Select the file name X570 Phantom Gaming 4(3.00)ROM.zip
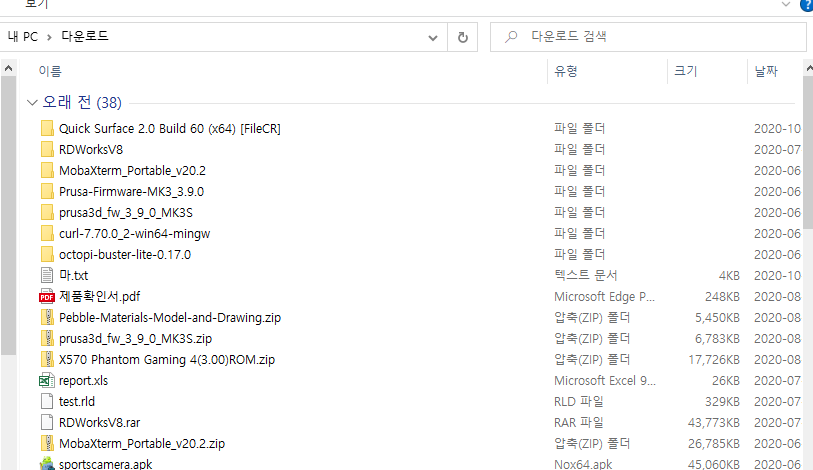This screenshot has height=470, width=813. (167, 360)
